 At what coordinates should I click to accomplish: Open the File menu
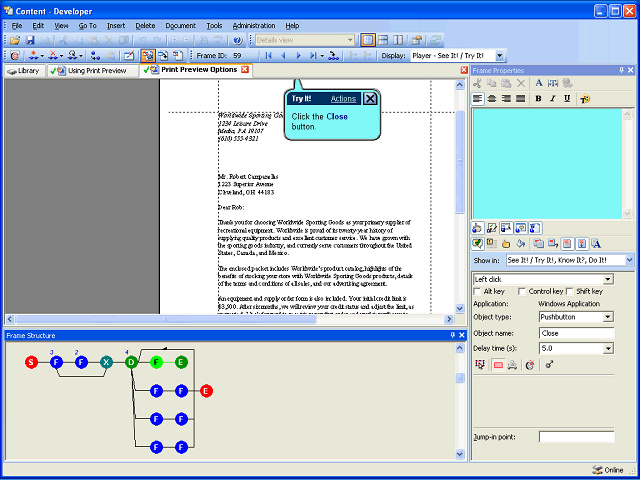[x=17, y=26]
